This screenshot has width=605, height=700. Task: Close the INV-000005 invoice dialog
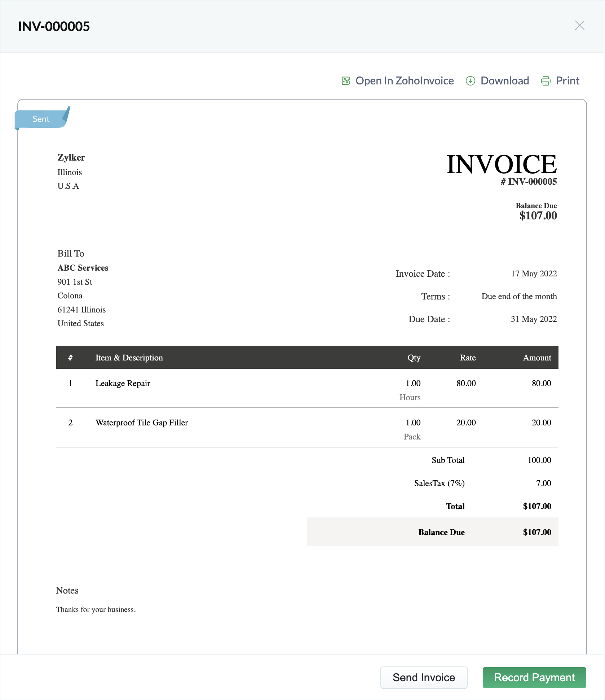coord(579,26)
